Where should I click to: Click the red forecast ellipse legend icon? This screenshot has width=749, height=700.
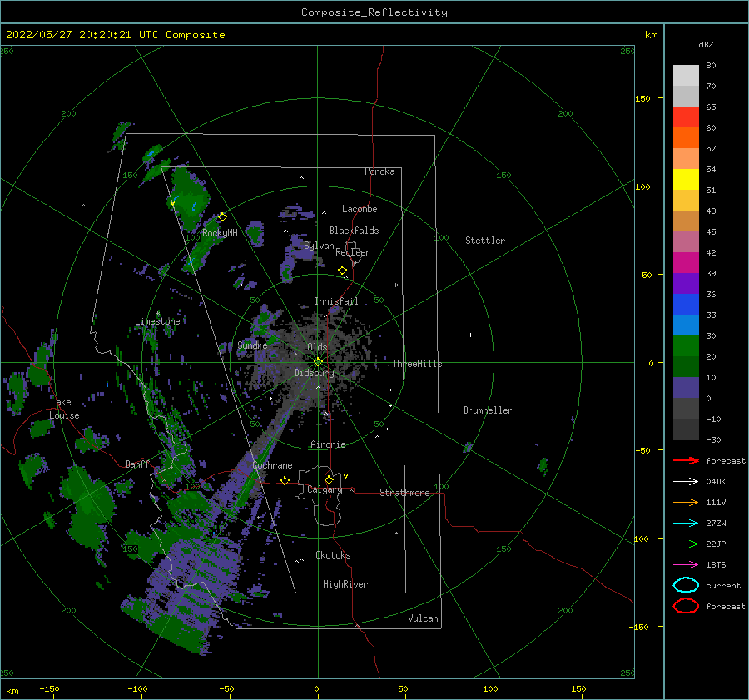[686, 606]
